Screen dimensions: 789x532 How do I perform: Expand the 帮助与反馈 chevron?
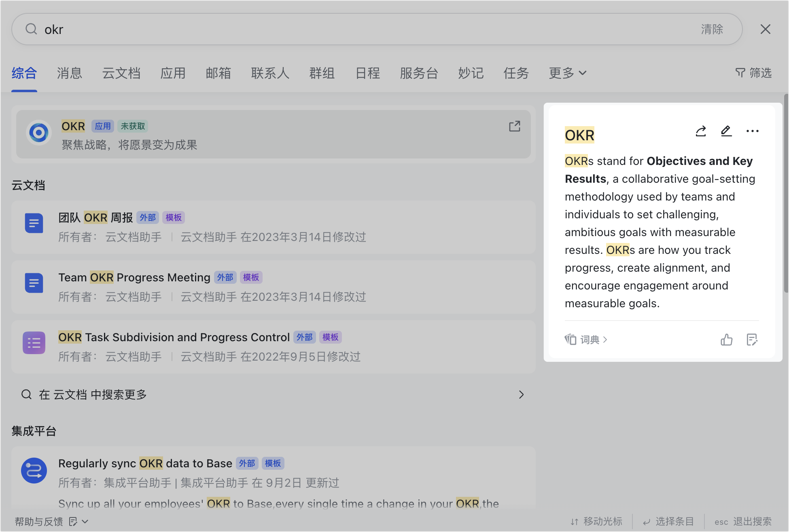tap(85, 521)
